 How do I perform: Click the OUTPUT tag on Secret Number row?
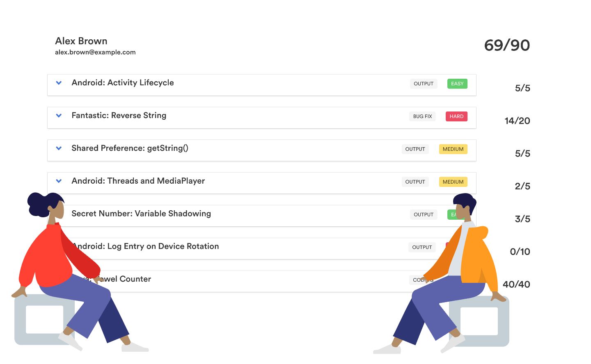point(424,214)
